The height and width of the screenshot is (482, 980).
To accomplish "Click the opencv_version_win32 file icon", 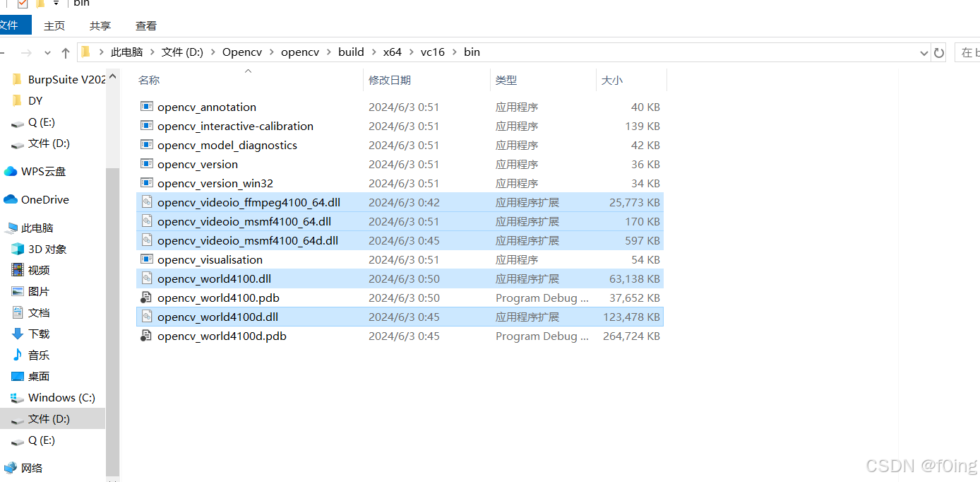I will point(147,183).
